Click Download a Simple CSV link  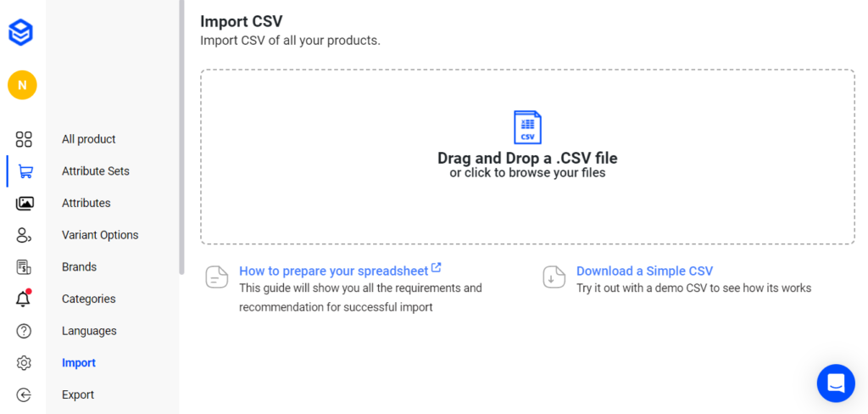click(x=644, y=271)
